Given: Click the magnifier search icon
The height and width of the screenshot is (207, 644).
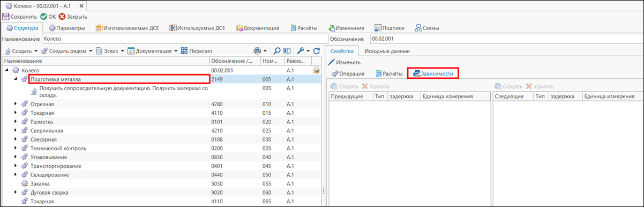Looking at the screenshot, I should tap(278, 51).
